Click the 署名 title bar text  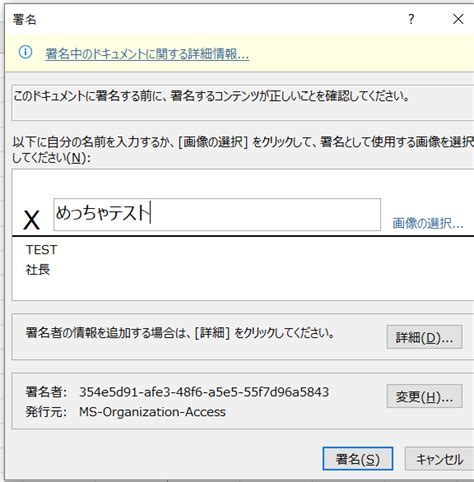pyautogui.click(x=24, y=19)
